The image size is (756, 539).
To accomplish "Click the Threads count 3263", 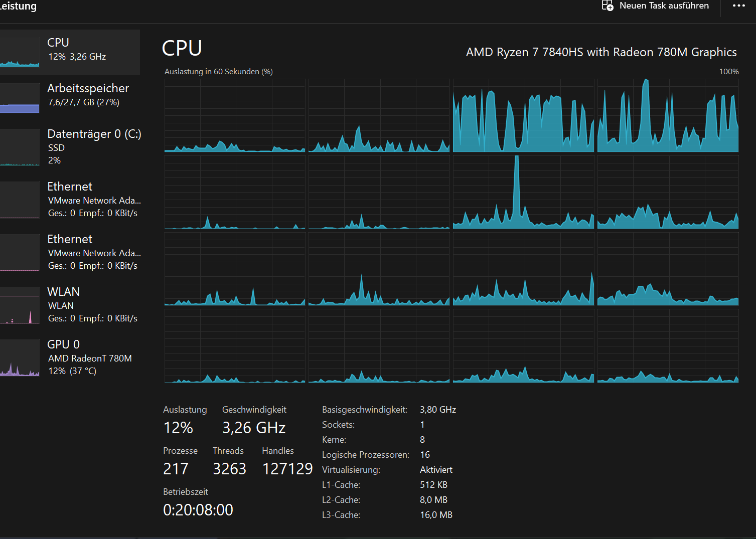I will (229, 469).
